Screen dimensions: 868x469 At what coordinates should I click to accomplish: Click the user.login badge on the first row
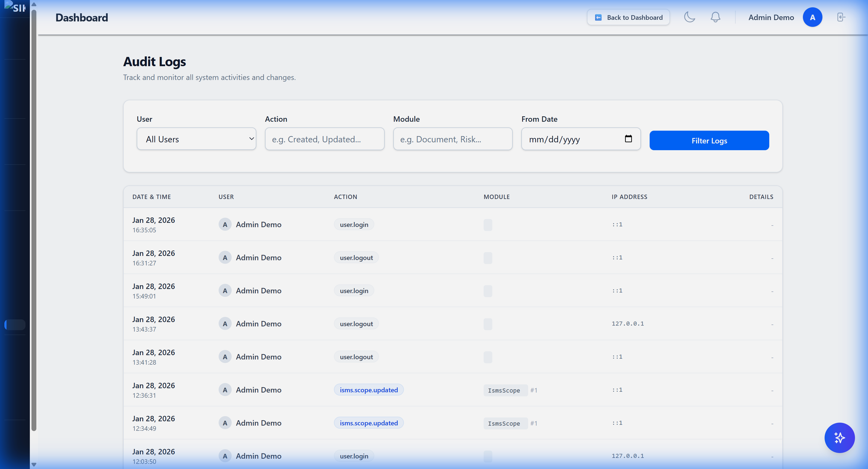353,224
